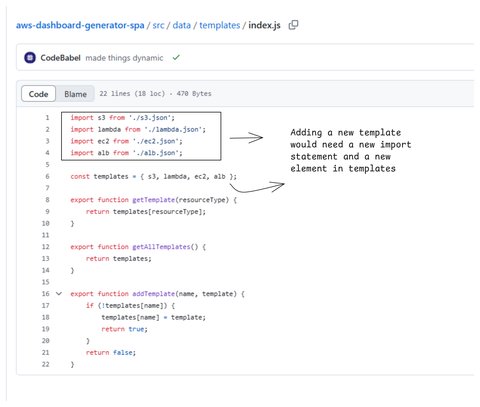Open the CodeBabel avatar icon
Image resolution: width=480 pixels, height=407 pixels.
[30, 58]
